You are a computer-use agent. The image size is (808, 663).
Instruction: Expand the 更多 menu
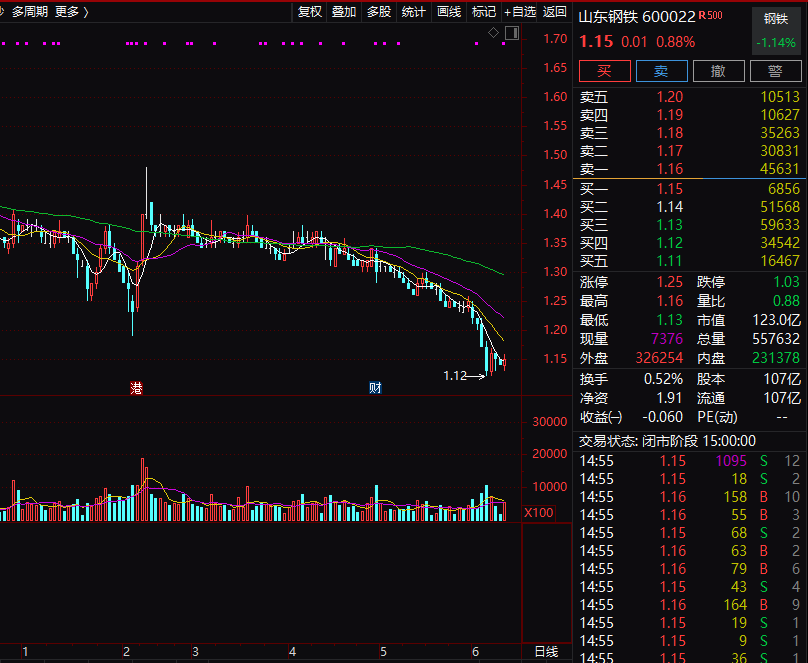(70, 12)
